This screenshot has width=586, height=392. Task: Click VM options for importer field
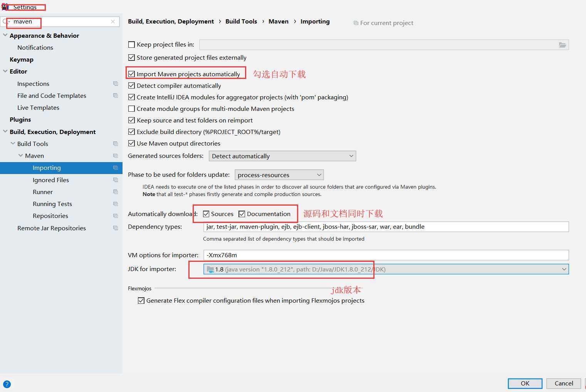coord(386,255)
